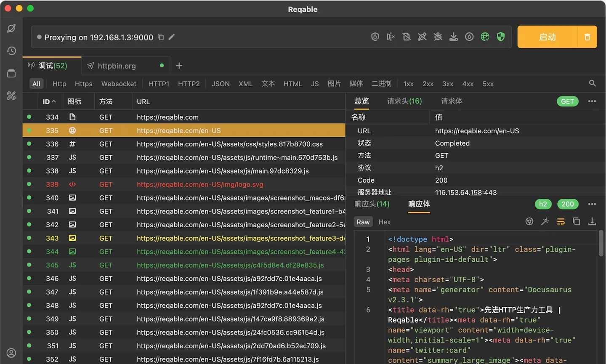Click the CSS hash icon in row 336
This screenshot has height=364, width=606.
(x=72, y=144)
